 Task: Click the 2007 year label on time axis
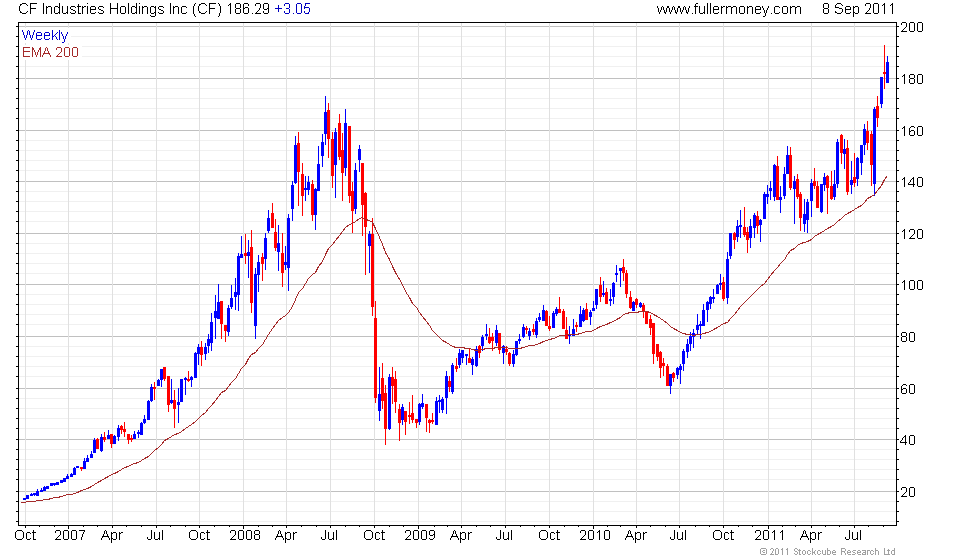point(69,536)
